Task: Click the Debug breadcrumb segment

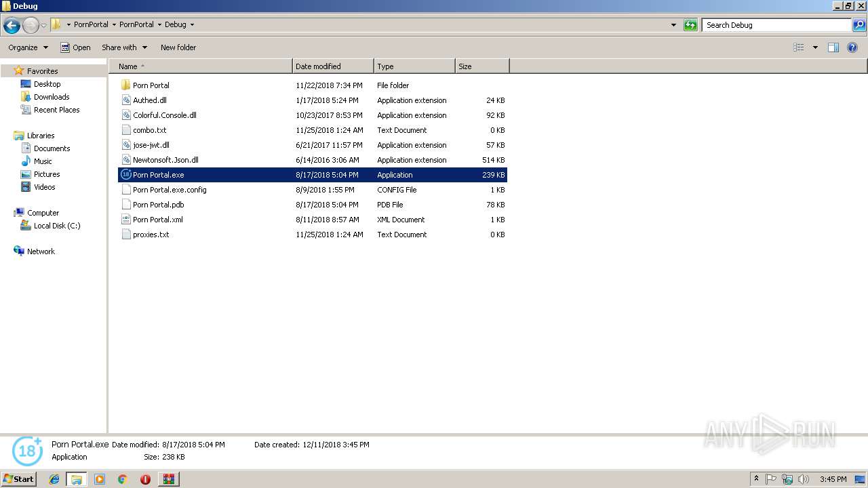Action: [175, 24]
